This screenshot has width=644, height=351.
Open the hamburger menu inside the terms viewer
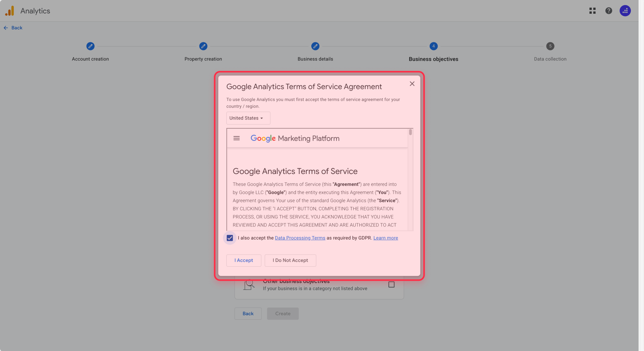(236, 138)
